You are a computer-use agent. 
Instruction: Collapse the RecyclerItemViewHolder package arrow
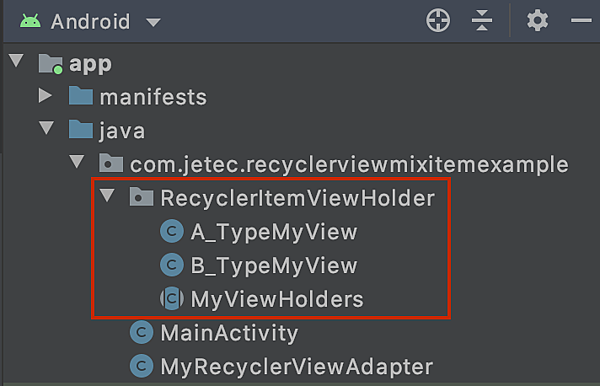click(x=107, y=195)
